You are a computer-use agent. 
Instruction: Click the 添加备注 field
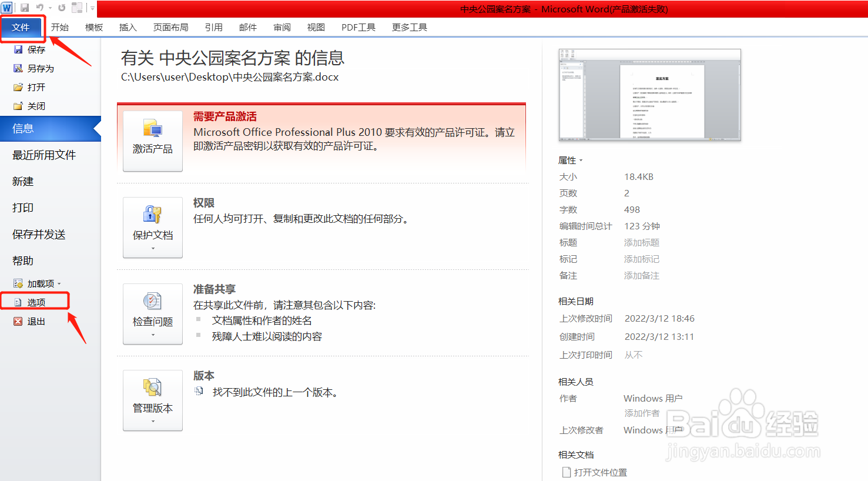click(x=642, y=275)
